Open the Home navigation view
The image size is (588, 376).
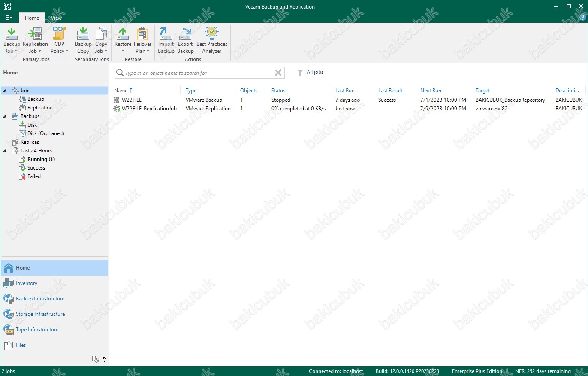coord(54,268)
